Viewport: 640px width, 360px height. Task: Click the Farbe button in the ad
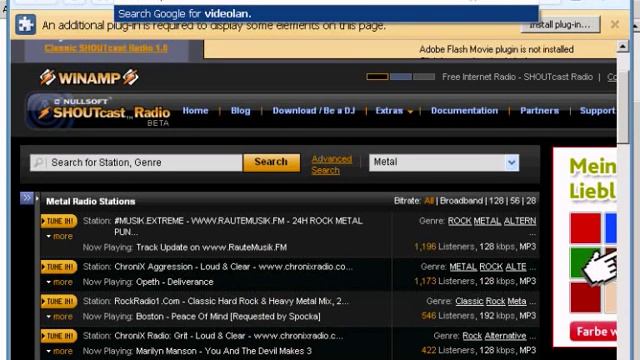tap(593, 331)
